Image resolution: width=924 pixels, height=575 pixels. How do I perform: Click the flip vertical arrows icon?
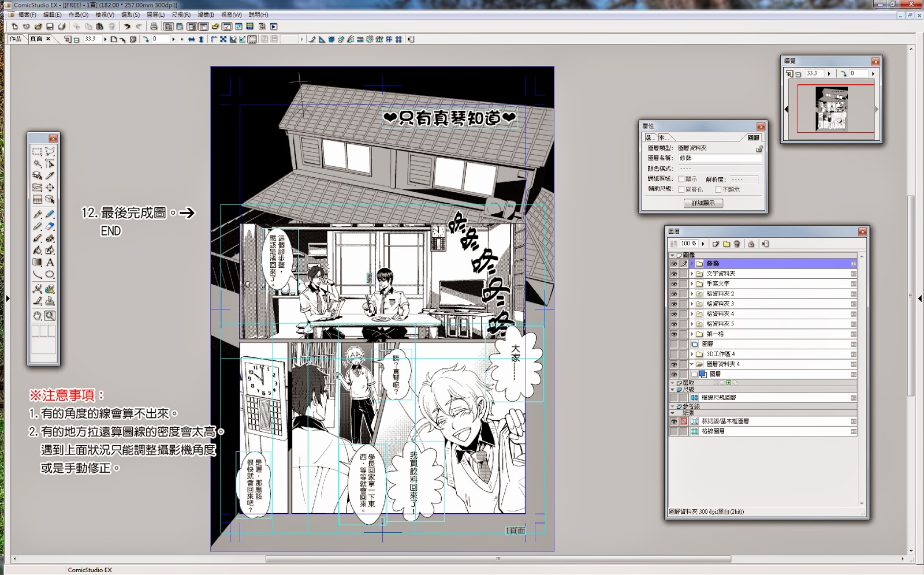201,39
